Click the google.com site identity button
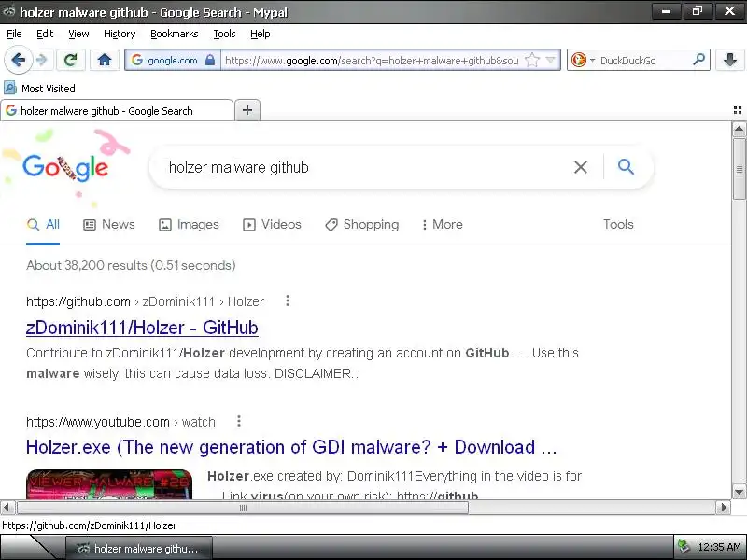The image size is (747, 560). tap(172, 60)
